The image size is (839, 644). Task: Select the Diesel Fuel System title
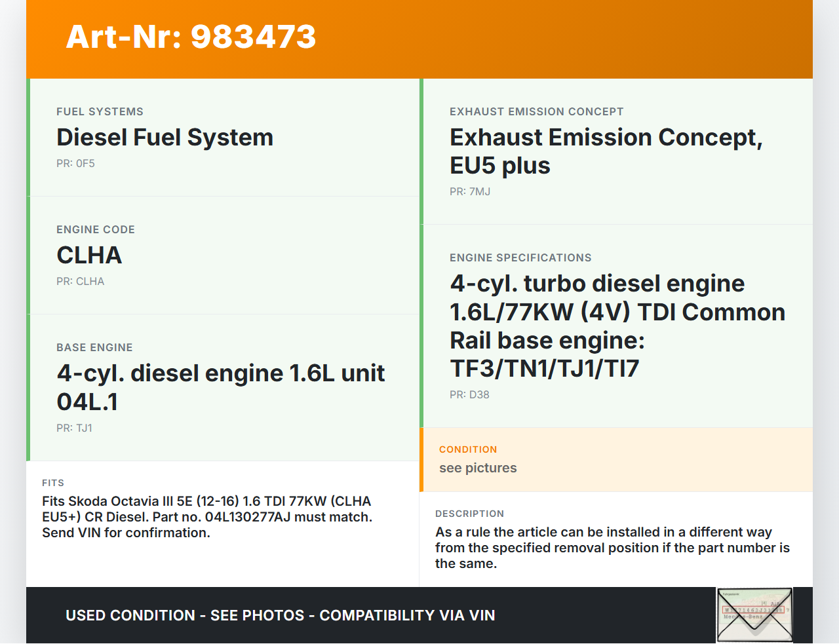(165, 138)
